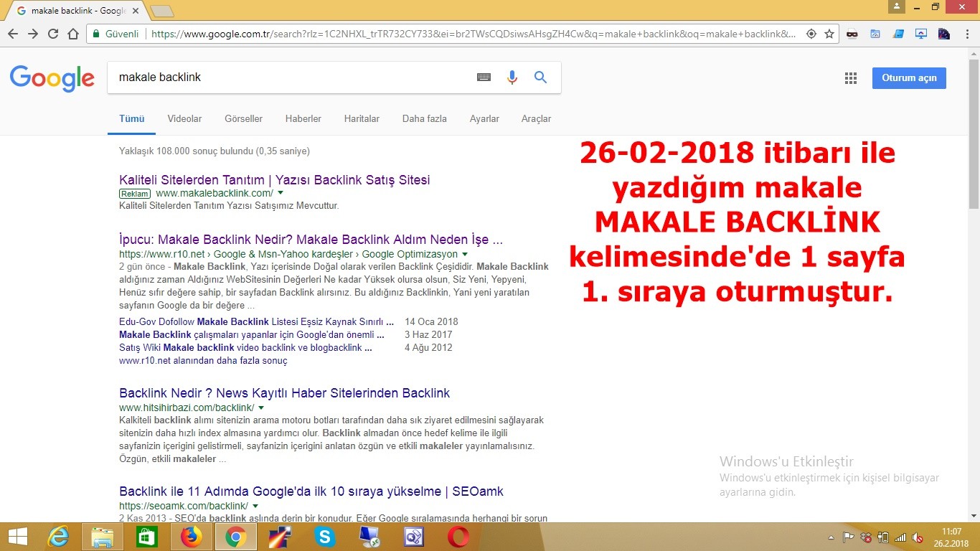Open 'Backlink ile 11 Adımda' SEOamk result
980x551 pixels.
point(311,491)
